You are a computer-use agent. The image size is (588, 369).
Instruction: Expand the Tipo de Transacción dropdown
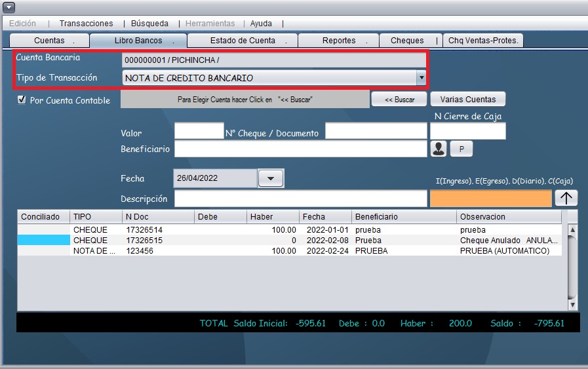421,78
